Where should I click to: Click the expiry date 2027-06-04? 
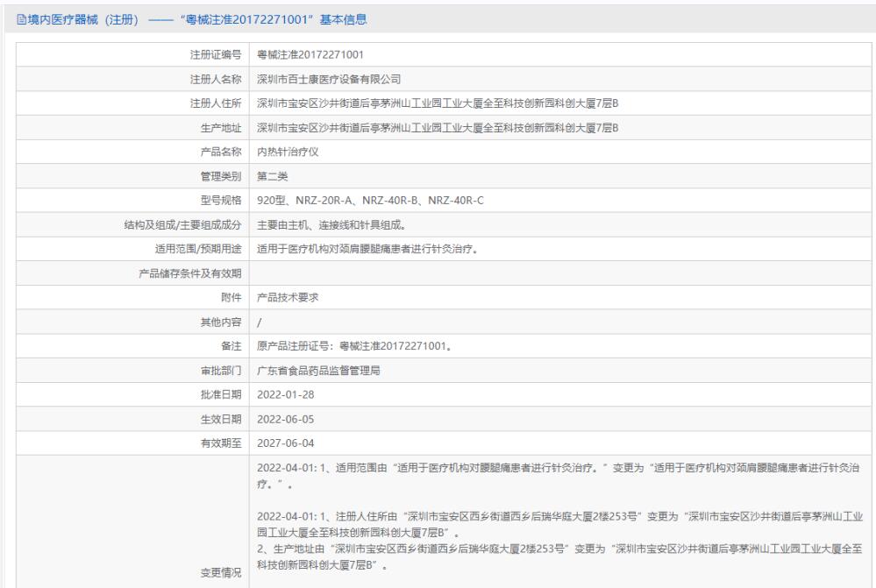click(286, 443)
